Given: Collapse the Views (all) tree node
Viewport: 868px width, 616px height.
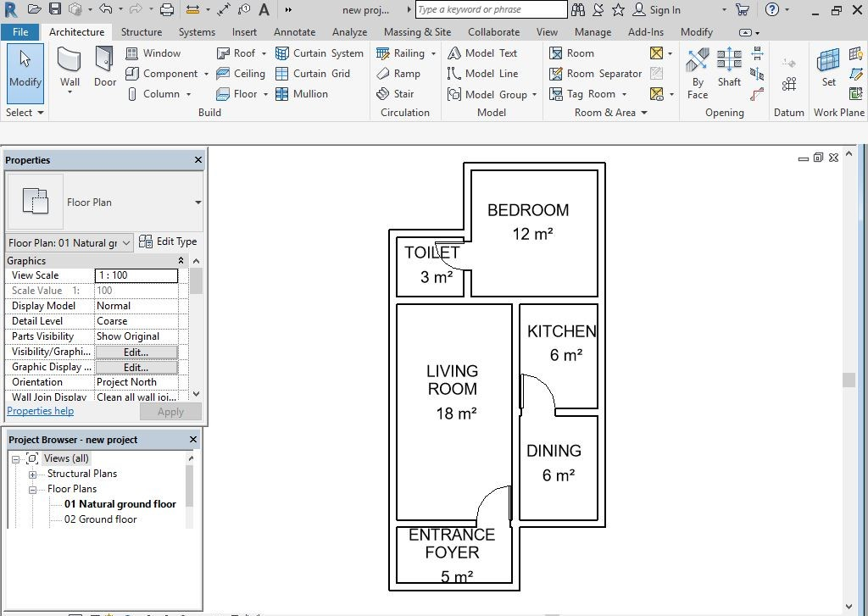Looking at the screenshot, I should (15, 458).
